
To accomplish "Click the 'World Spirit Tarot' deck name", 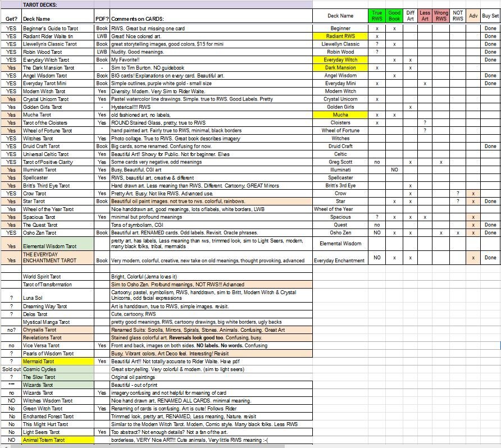I will coord(43,276).
